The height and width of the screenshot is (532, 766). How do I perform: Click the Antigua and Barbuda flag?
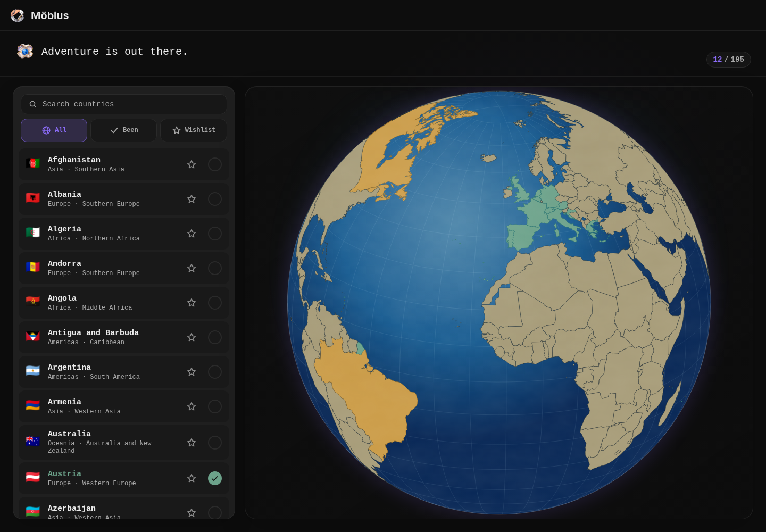click(x=33, y=336)
